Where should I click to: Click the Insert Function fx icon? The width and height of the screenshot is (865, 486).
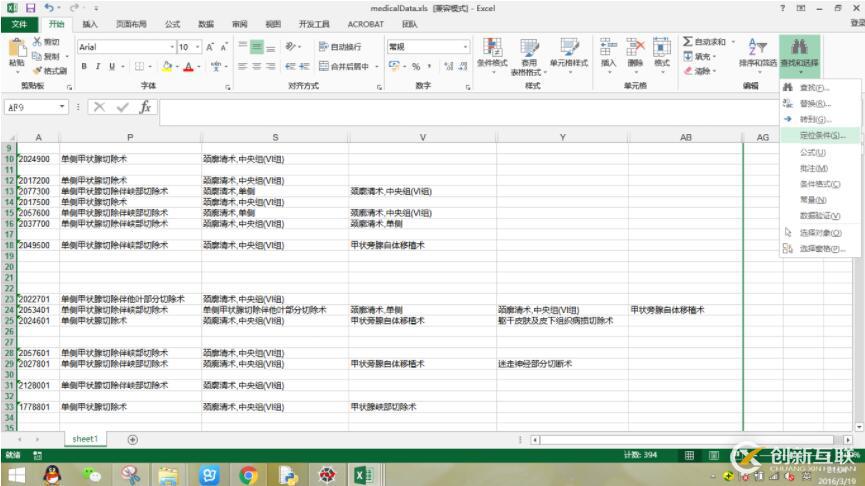point(145,107)
